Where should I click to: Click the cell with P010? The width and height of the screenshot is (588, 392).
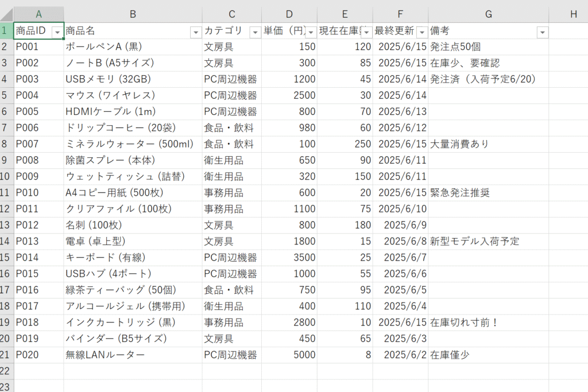(38, 193)
